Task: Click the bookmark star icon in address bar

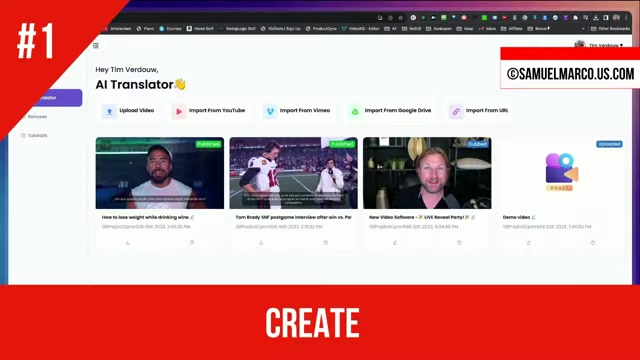Action: coord(401,18)
